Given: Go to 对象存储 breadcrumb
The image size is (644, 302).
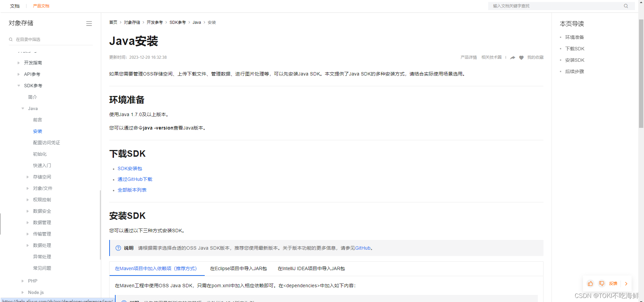Looking at the screenshot, I should pos(132,22).
